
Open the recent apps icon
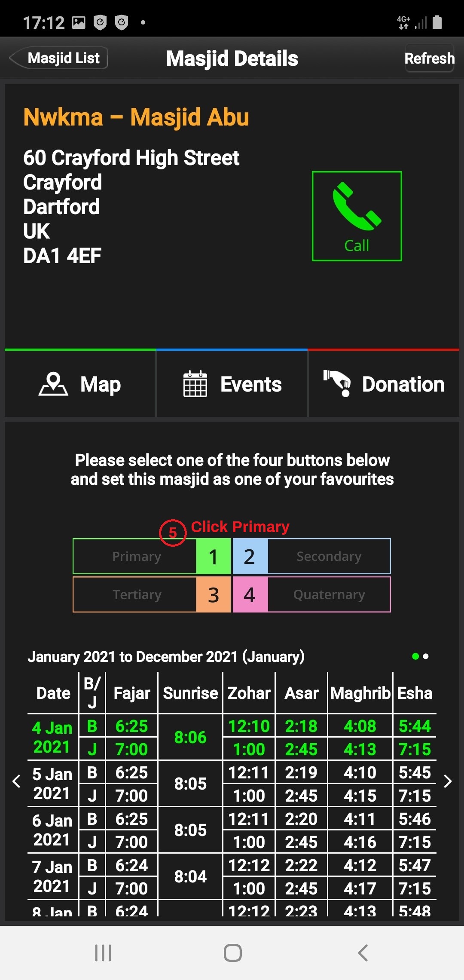(103, 952)
